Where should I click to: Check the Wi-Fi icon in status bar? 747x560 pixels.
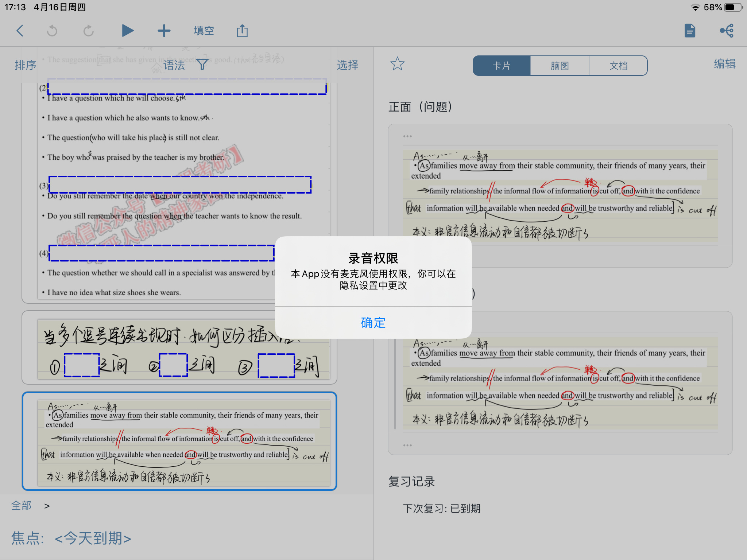(696, 7)
